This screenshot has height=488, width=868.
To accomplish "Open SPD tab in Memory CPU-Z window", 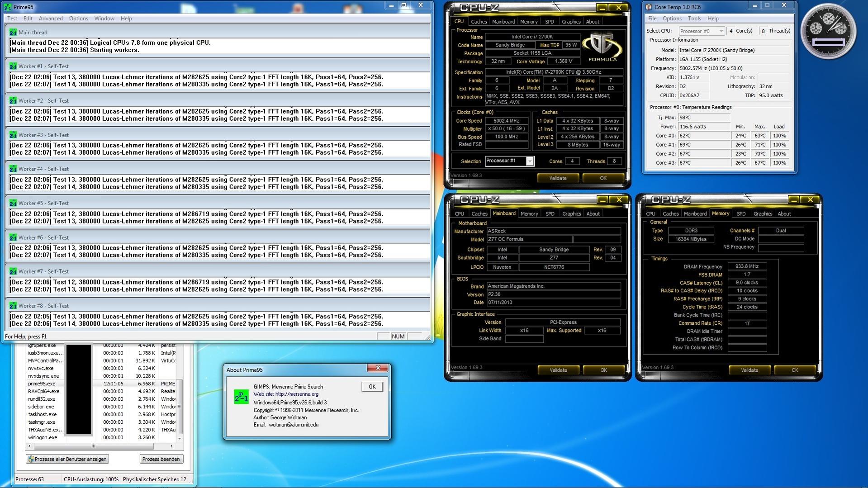I will pyautogui.click(x=741, y=214).
